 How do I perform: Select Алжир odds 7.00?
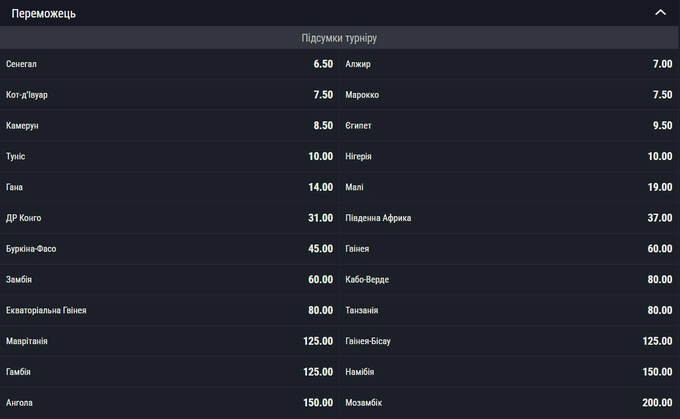point(509,64)
